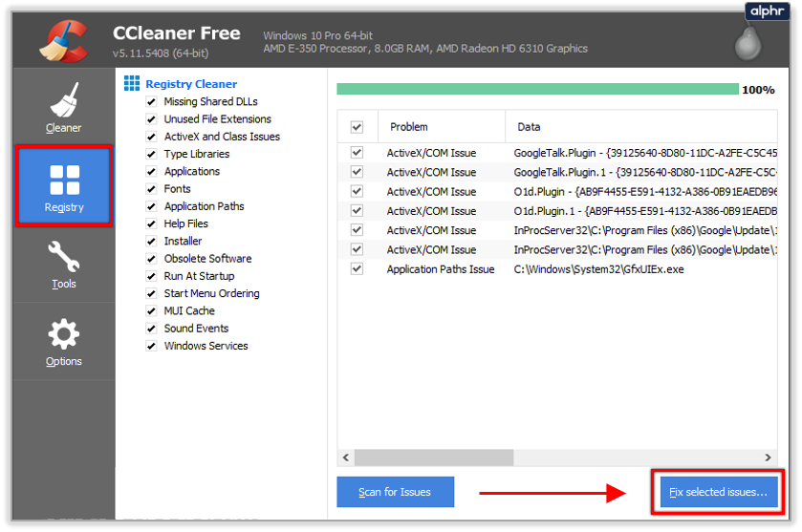The image size is (802, 532).
Task: Uncheck the MUI Cache option
Action: (x=151, y=310)
